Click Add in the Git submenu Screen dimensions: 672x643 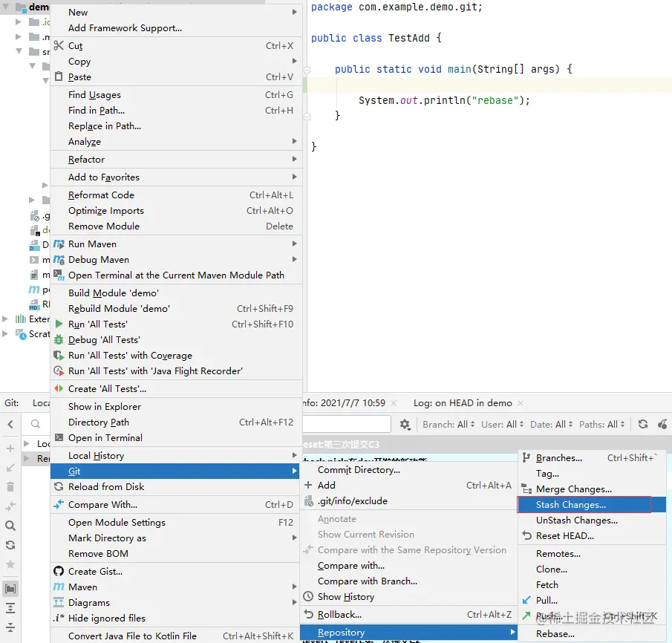tap(408, 486)
